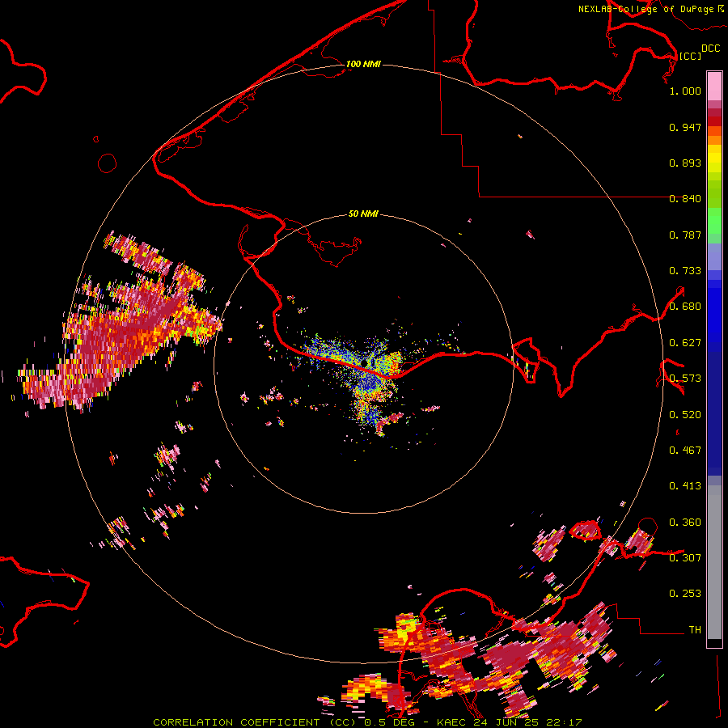
Task: Click the 0.947 scale value
Action: pyautogui.click(x=685, y=127)
